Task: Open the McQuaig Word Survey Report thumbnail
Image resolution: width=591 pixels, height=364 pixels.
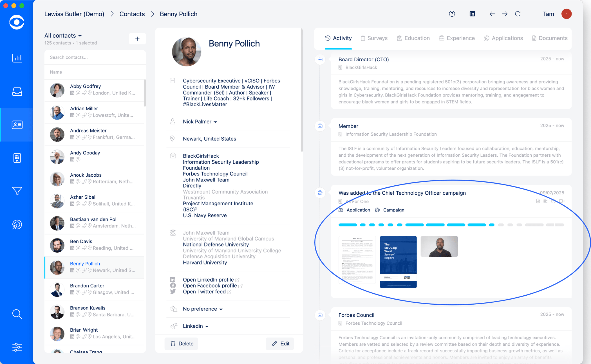Action: pyautogui.click(x=398, y=262)
